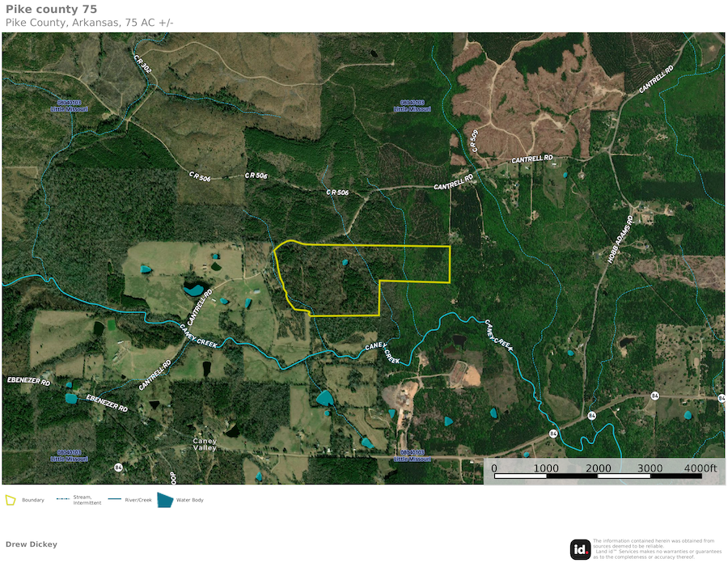Click the small pond inside the yellow boundary
This screenshot has width=728, height=563.
coord(345,261)
